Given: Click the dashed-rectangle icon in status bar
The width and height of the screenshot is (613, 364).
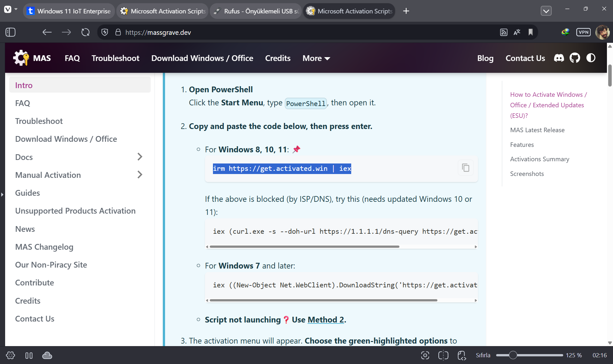Looking at the screenshot, I should click(443, 355).
